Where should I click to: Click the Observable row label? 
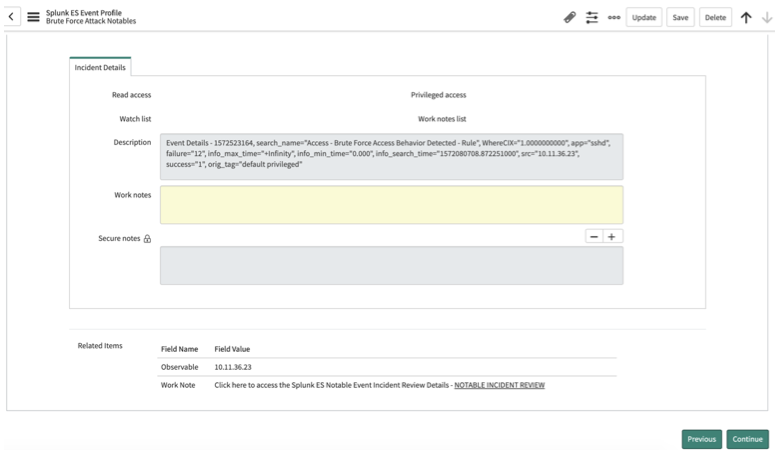click(x=179, y=367)
